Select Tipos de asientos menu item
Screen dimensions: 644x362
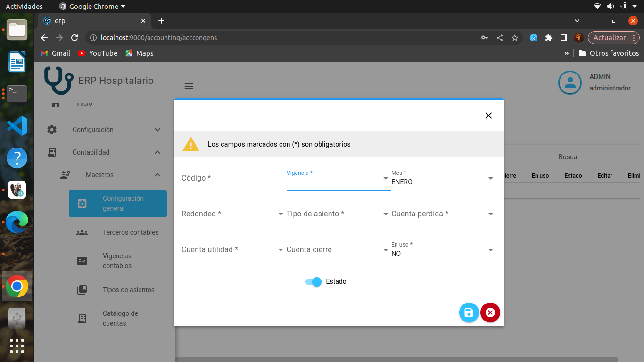coord(128,290)
